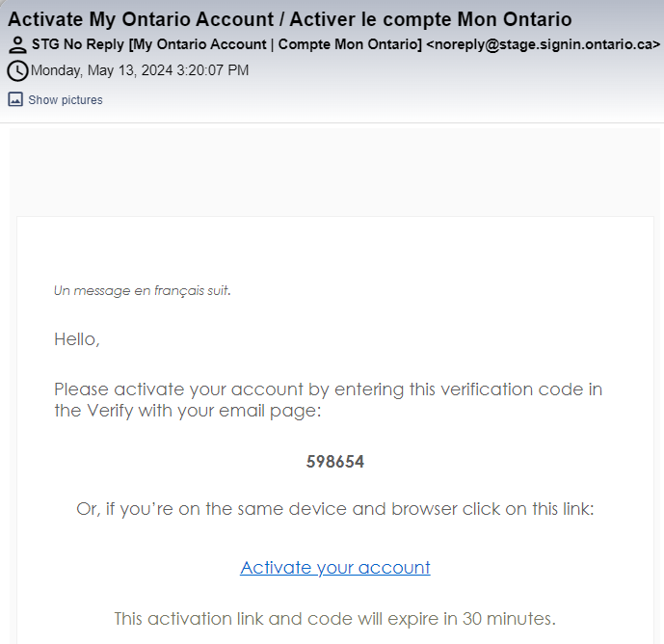The image size is (664, 644).
Task: Click the French subject Activer le compte Mon Ontario
Action: tap(431, 19)
